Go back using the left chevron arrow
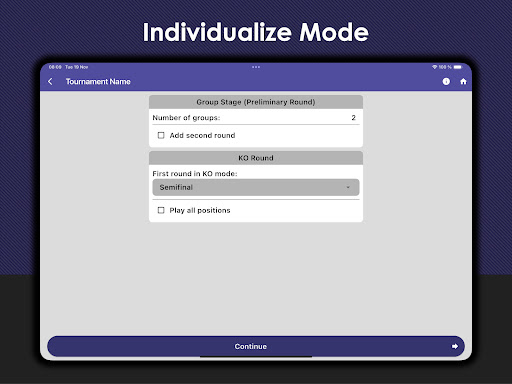The width and height of the screenshot is (512, 384). point(50,81)
